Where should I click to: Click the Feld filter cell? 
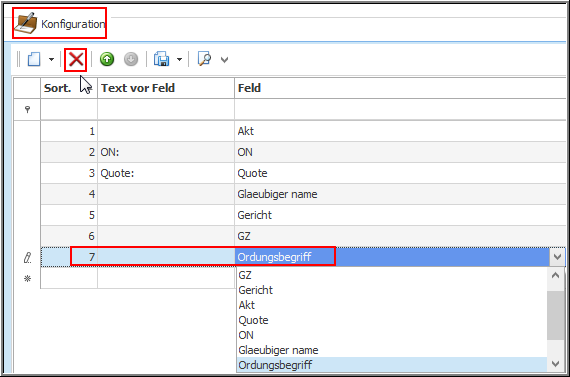[400, 109]
